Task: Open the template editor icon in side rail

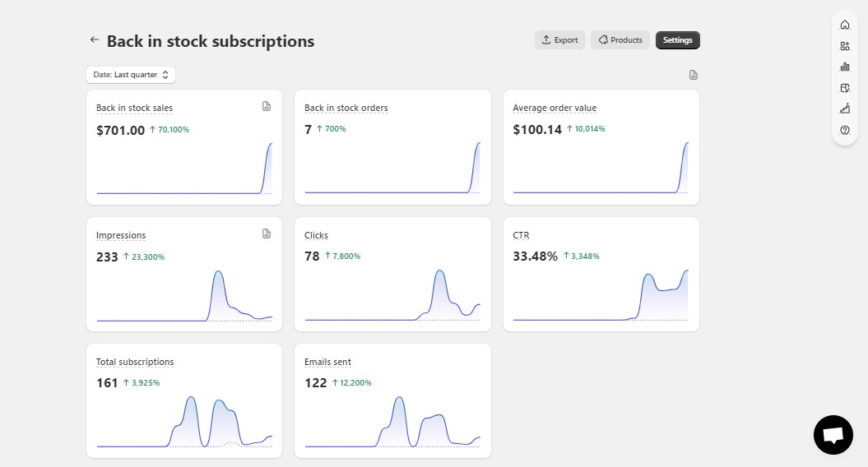Action: point(845,88)
